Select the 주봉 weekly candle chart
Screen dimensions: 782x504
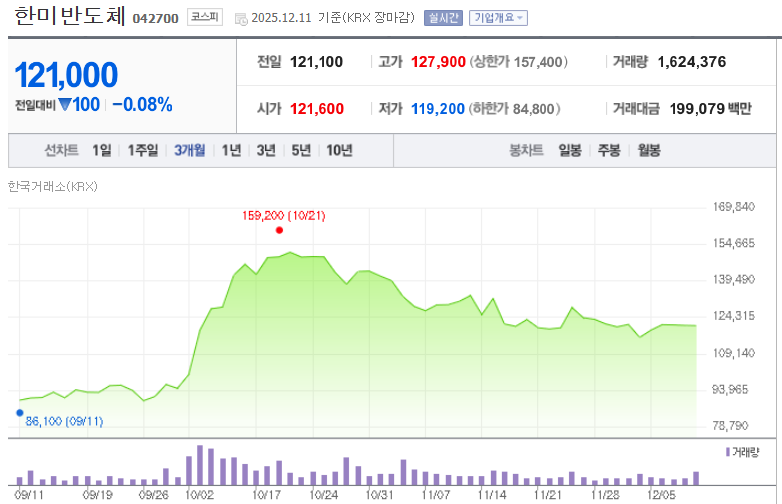click(609, 150)
